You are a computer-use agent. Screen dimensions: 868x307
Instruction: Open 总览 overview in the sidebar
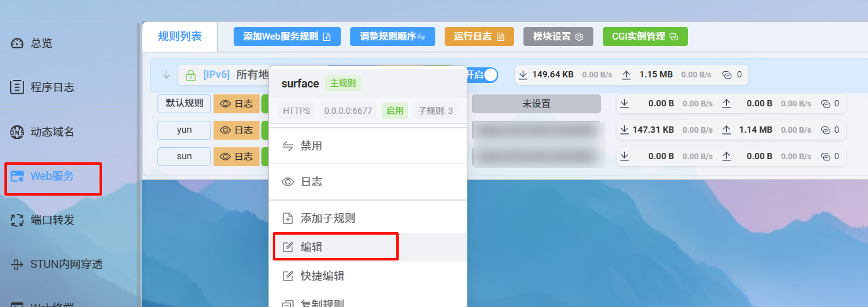[x=31, y=43]
